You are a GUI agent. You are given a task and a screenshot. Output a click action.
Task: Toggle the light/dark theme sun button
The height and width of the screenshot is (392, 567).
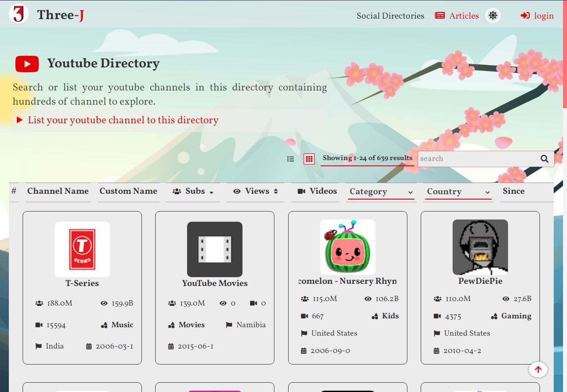point(493,16)
